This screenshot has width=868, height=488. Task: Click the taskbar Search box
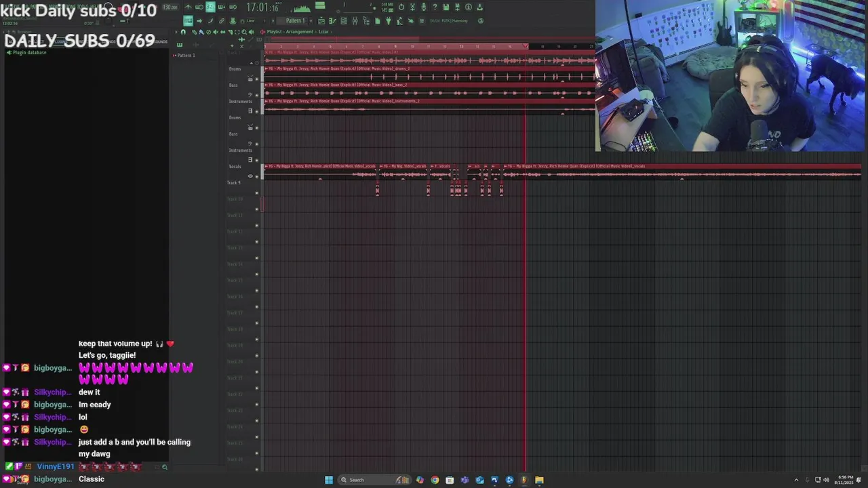374,480
